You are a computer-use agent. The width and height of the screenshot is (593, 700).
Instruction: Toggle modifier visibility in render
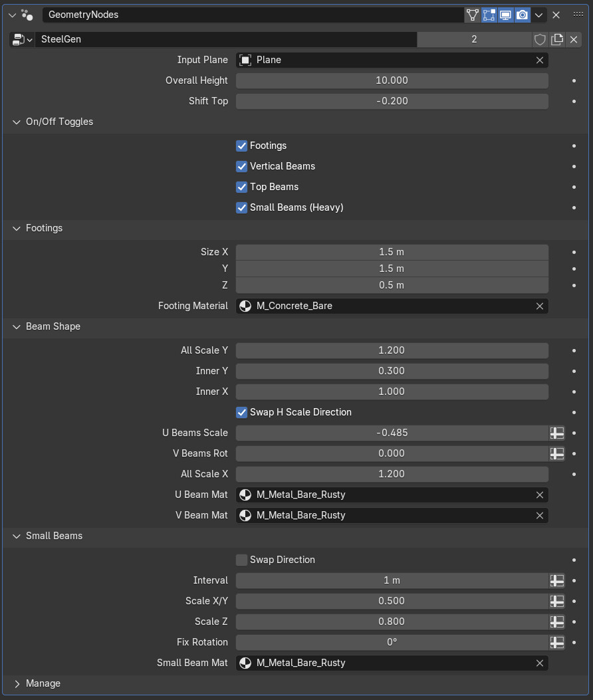pyautogui.click(x=523, y=15)
